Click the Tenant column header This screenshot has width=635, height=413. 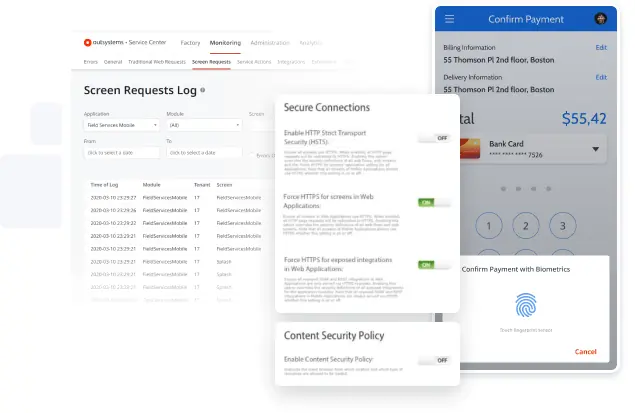202,185
